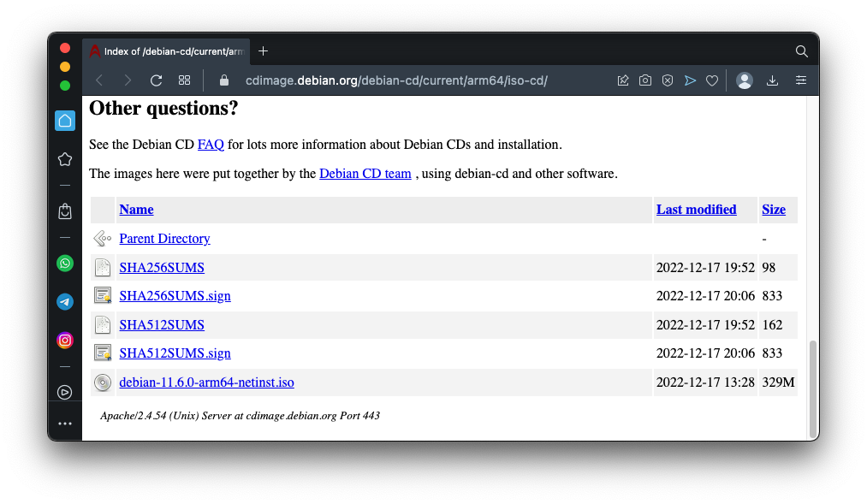Open the shopping bag sidebar icon

[x=65, y=210]
